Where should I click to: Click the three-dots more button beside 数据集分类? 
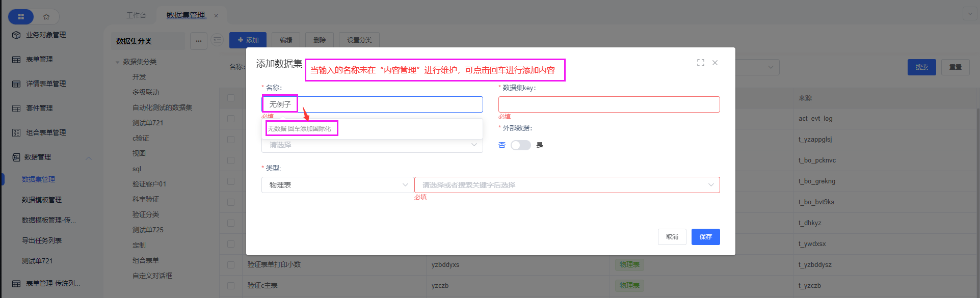click(x=199, y=41)
